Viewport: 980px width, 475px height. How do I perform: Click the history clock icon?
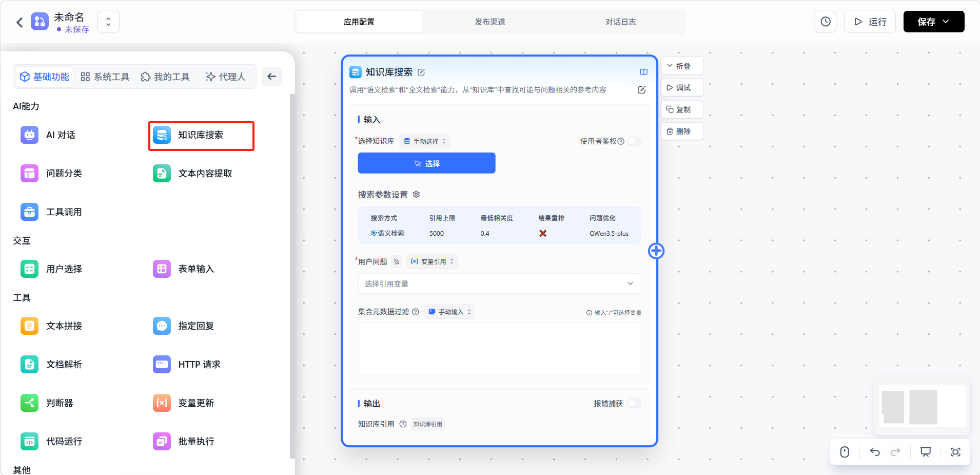click(825, 22)
